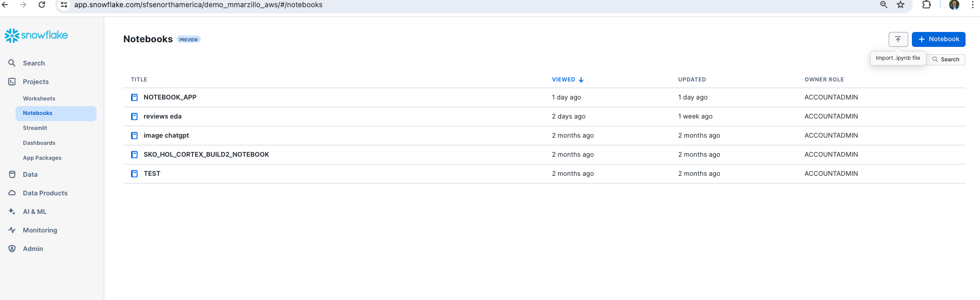This screenshot has height=300, width=980.
Task: Click the import .ipynb file upload icon
Action: (898, 39)
